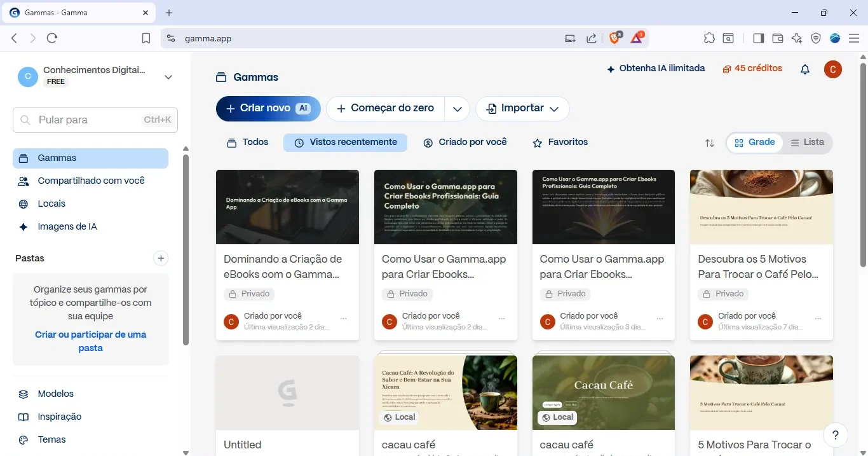Open Inspiração in the sidebar
Viewport: 868px width, 456px height.
click(x=90, y=417)
